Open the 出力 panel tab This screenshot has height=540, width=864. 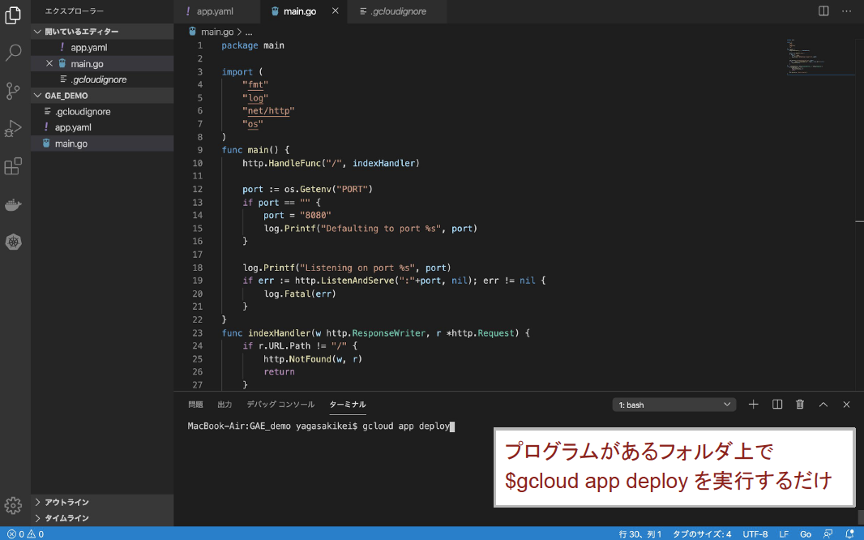(224, 404)
